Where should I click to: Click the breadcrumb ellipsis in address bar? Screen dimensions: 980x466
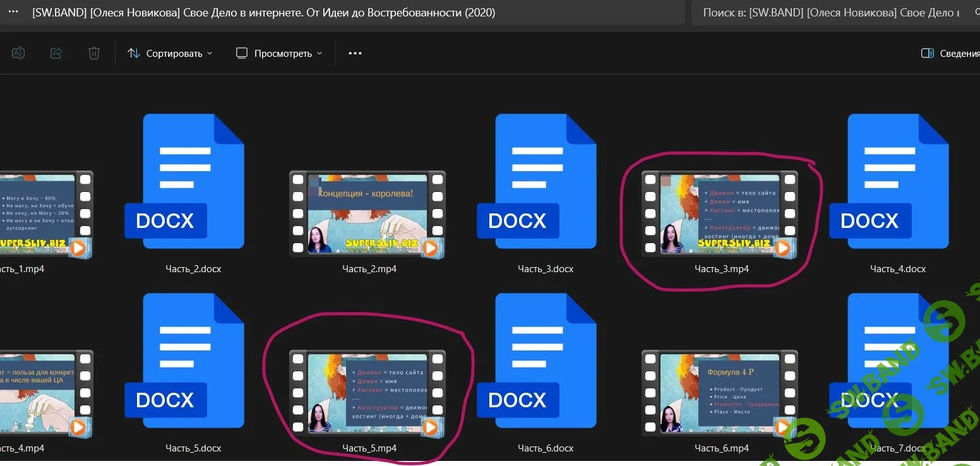(13, 13)
